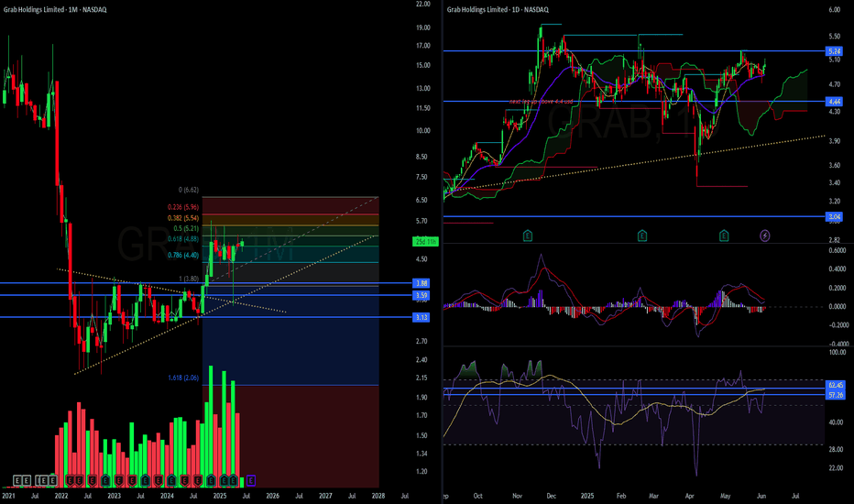Select the Fib label '1.618 (2.06)'

(x=183, y=378)
